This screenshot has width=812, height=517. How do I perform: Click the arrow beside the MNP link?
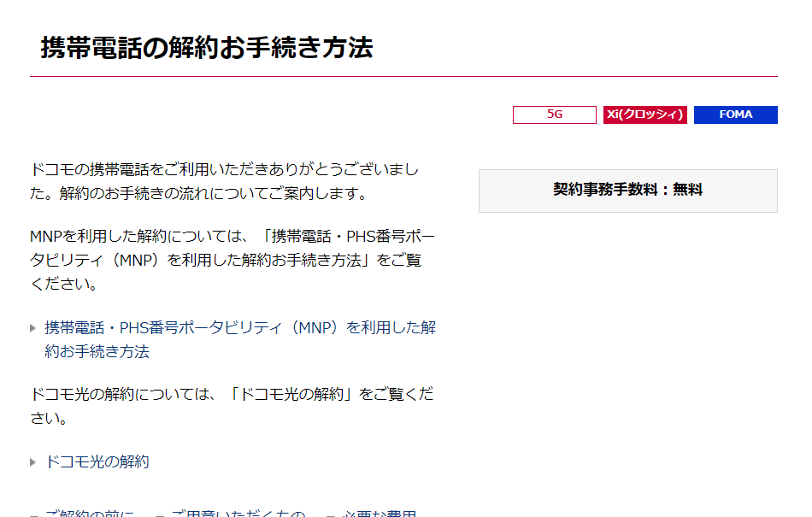click(33, 328)
